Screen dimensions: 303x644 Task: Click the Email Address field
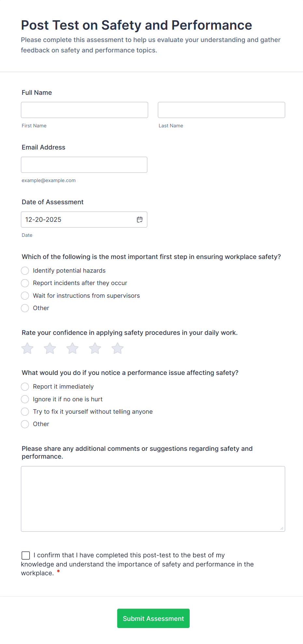click(84, 165)
